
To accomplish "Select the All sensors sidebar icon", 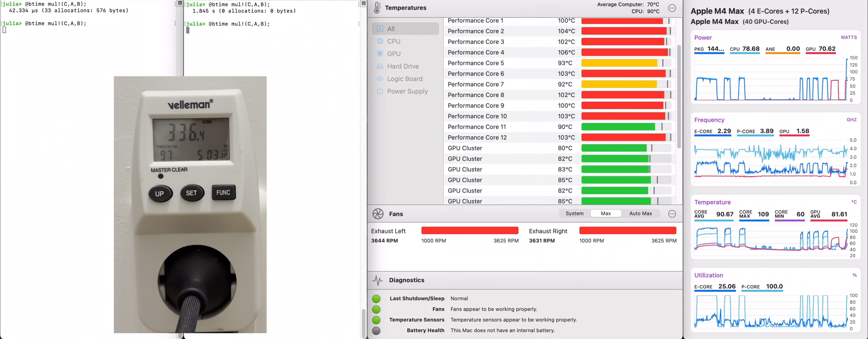I will click(x=380, y=29).
